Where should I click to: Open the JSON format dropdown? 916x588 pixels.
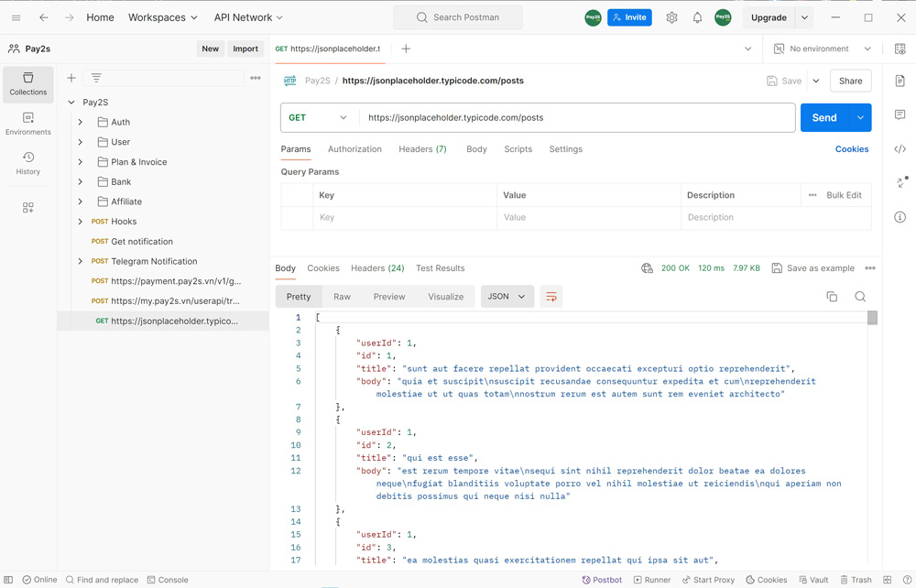(507, 297)
